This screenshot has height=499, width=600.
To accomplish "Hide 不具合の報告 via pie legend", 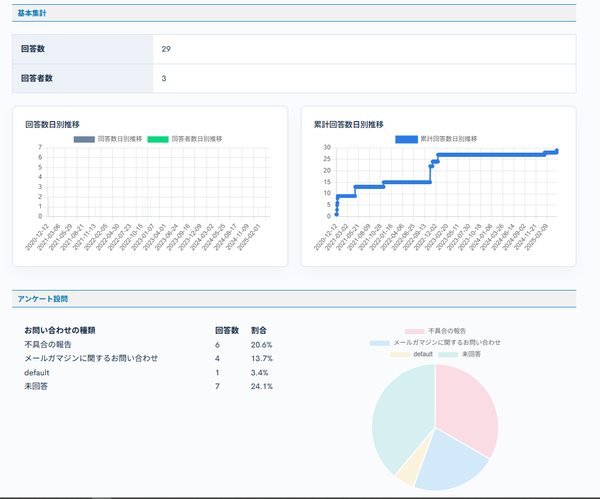I will pyautogui.click(x=435, y=331).
